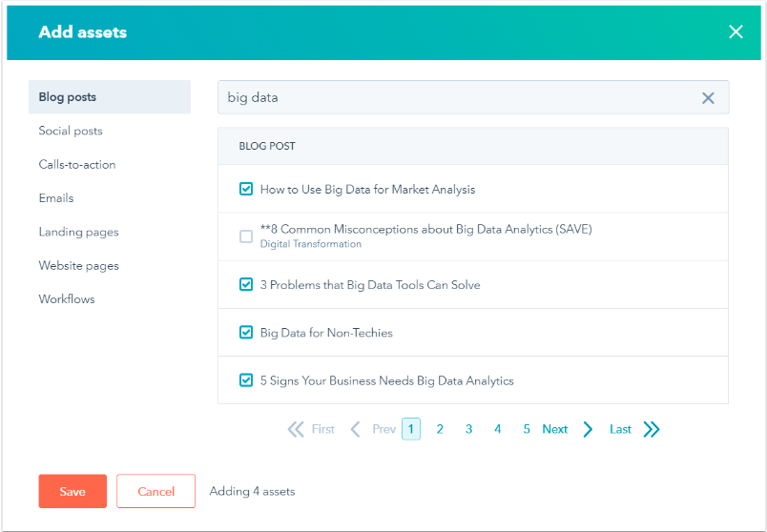Open the Workflows asset category

[x=67, y=299]
